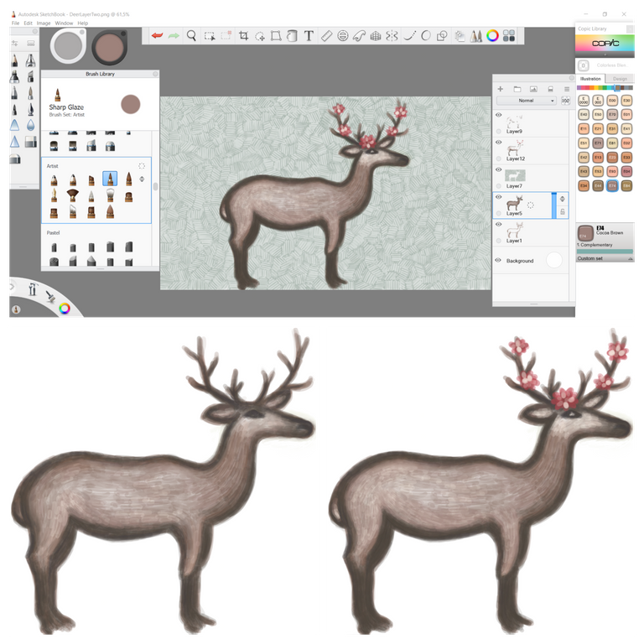Viewport: 644px width, 644px height.
Task: Select the Flood Fill bucket tool
Action: point(292,36)
